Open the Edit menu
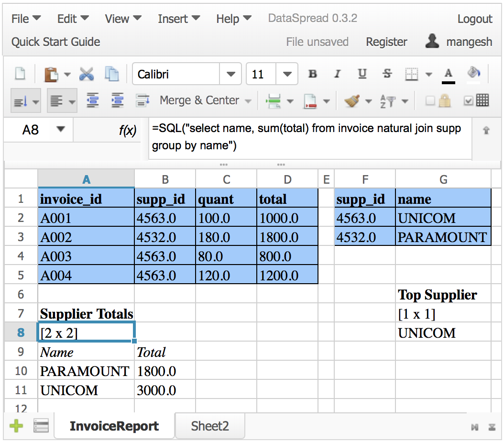The height and width of the screenshot is (443, 504). pyautogui.click(x=73, y=19)
